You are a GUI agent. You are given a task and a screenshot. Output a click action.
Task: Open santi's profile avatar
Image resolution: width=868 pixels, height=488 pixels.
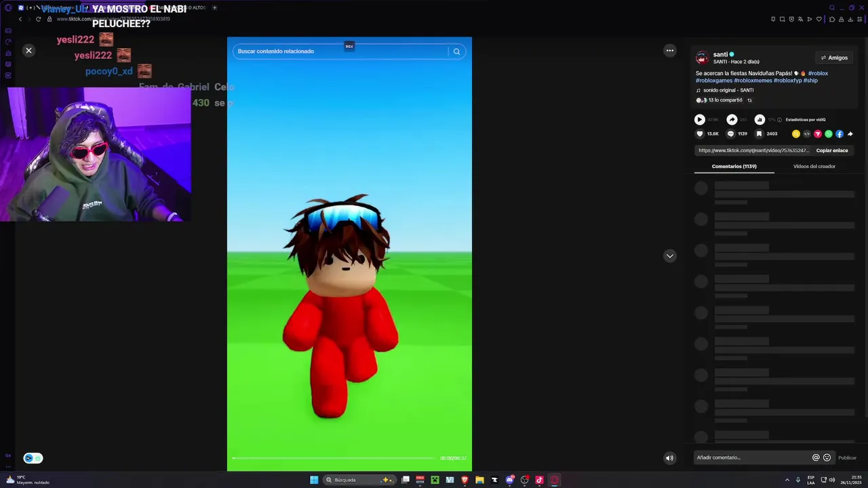(703, 58)
